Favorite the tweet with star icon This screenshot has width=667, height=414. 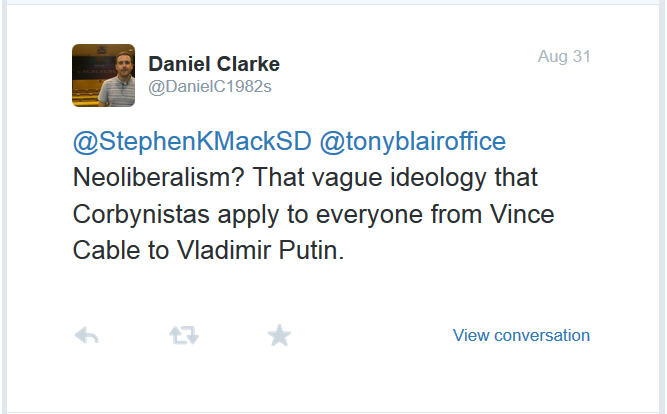pyautogui.click(x=279, y=336)
